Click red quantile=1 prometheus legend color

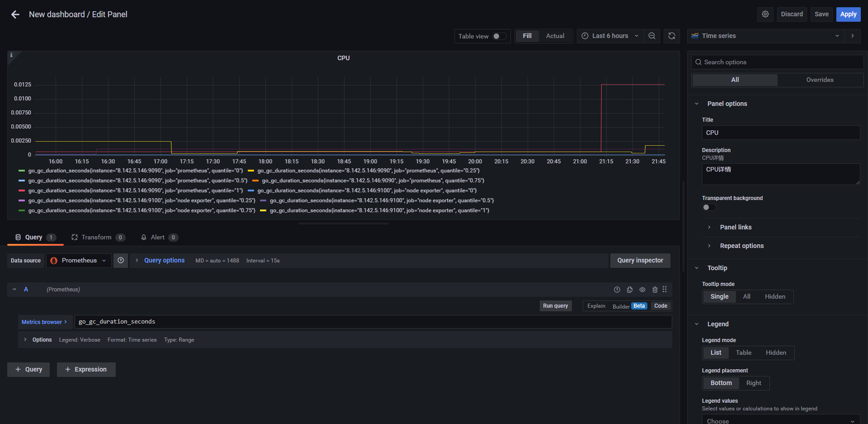[22, 191]
